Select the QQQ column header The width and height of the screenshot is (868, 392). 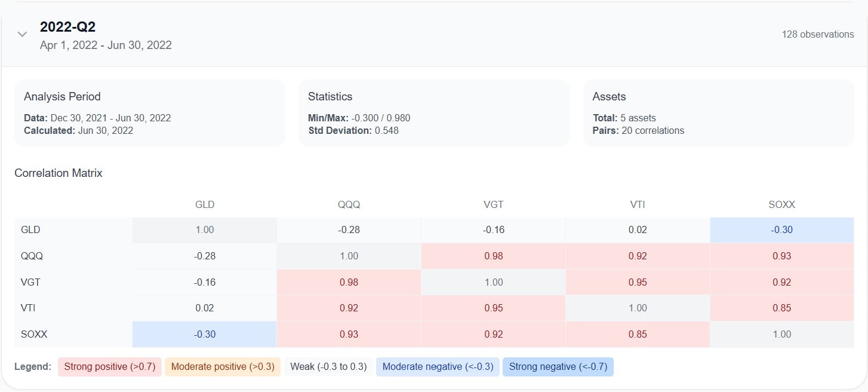point(349,204)
